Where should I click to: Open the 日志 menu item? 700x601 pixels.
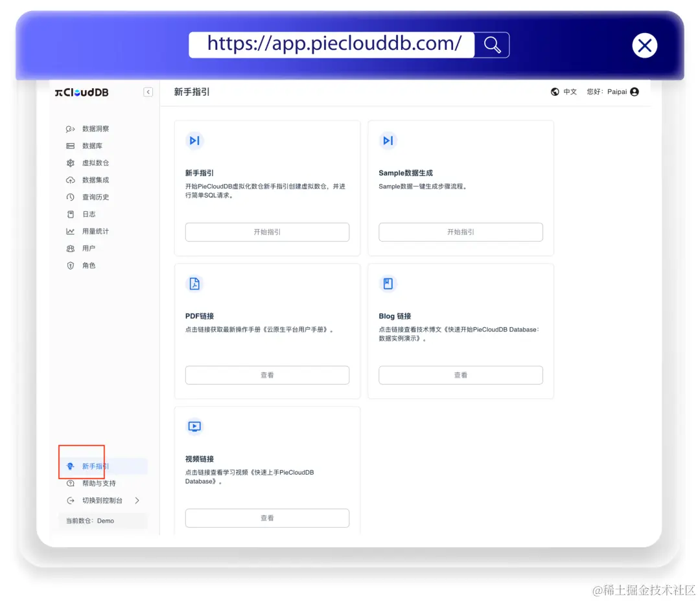89,214
